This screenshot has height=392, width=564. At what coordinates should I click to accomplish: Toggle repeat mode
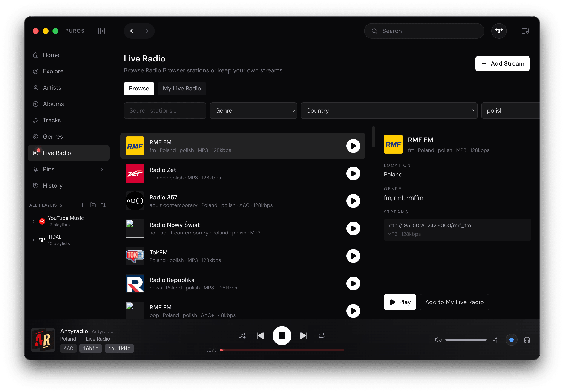(x=322, y=336)
